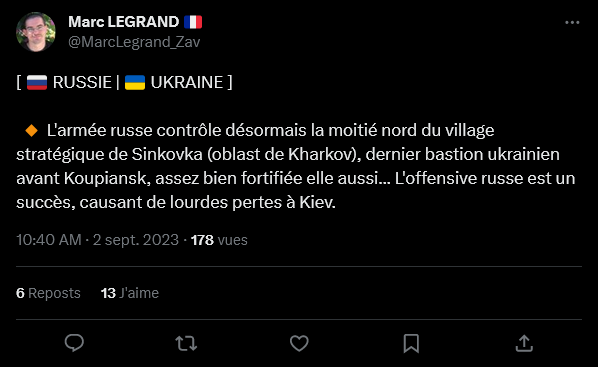Click the Russian flag emoji
This screenshot has height=367, width=598.
click(x=37, y=82)
